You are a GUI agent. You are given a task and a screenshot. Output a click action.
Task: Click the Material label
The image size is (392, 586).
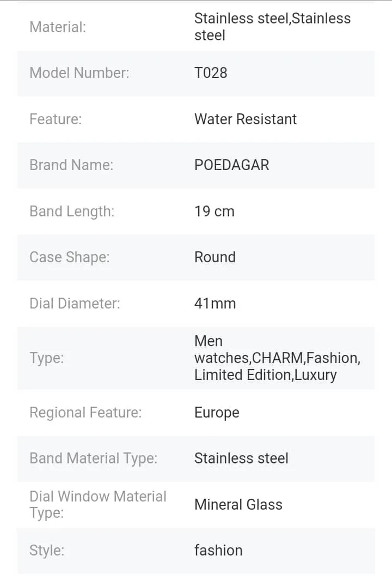click(58, 27)
